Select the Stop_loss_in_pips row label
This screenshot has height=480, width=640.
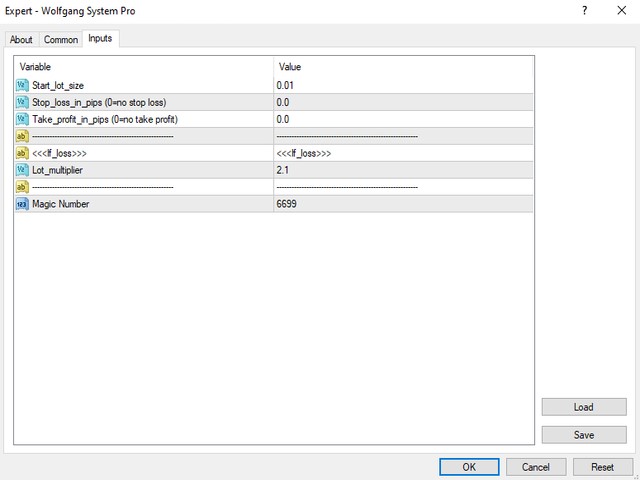[x=99, y=102]
